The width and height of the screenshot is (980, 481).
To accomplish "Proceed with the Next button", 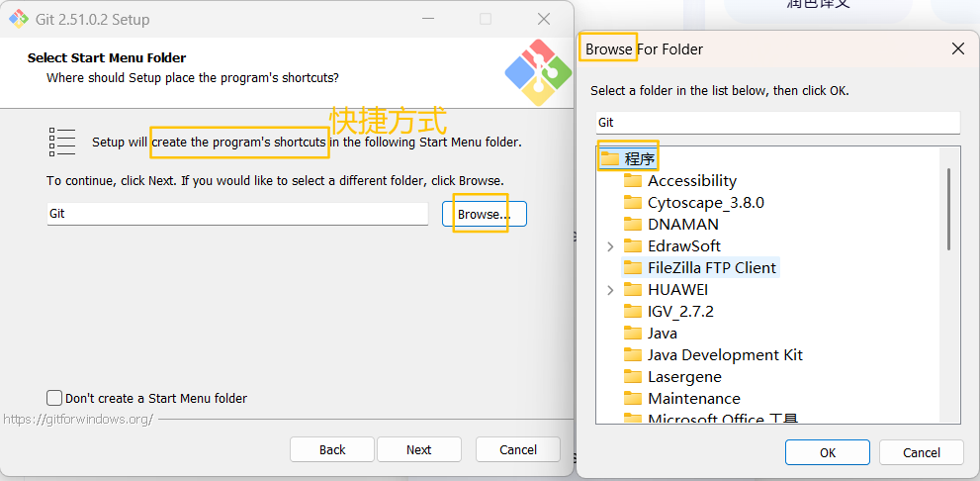I will pos(418,449).
